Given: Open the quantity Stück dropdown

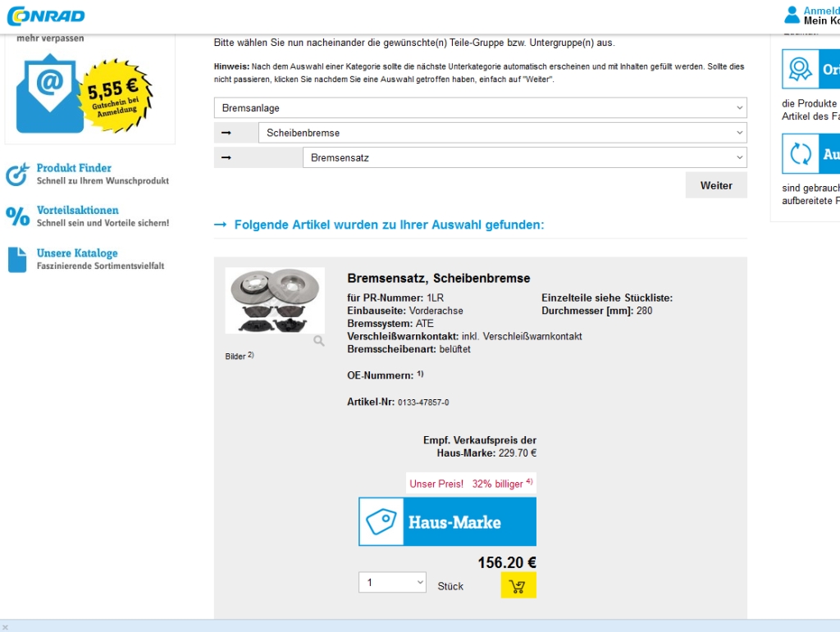Looking at the screenshot, I should [x=392, y=582].
